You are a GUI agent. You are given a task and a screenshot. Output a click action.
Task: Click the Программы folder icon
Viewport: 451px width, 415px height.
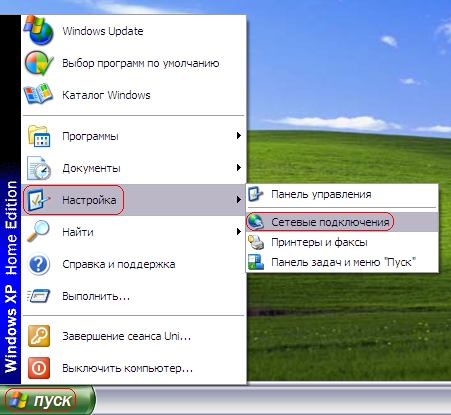(39, 136)
